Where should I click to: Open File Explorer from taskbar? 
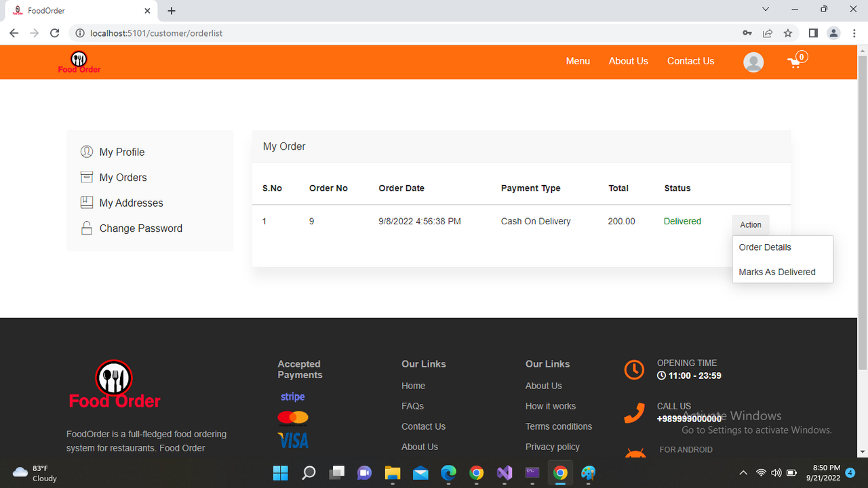tap(392, 472)
